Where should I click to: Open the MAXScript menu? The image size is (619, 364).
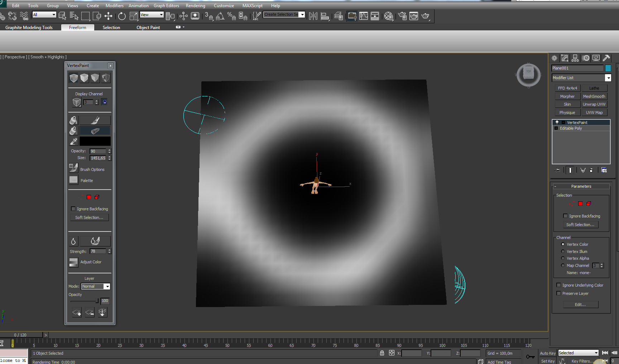(x=253, y=6)
